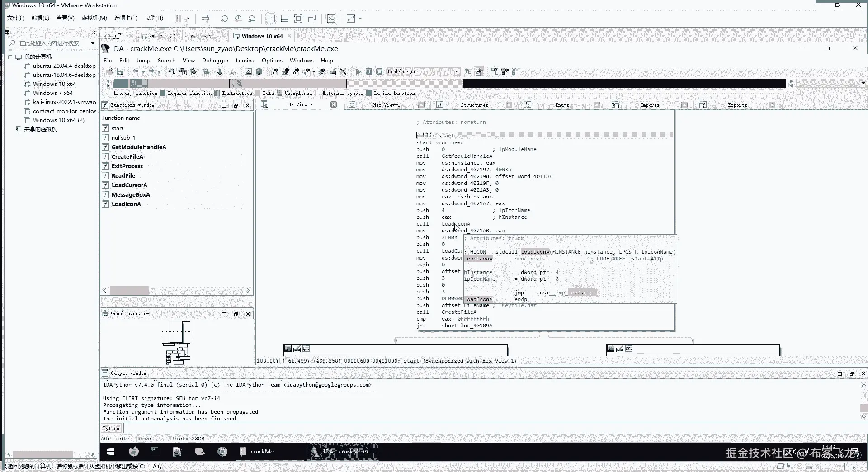Image resolution: width=868 pixels, height=472 pixels.
Task: Select the ReadFile function in list
Action: click(123, 176)
